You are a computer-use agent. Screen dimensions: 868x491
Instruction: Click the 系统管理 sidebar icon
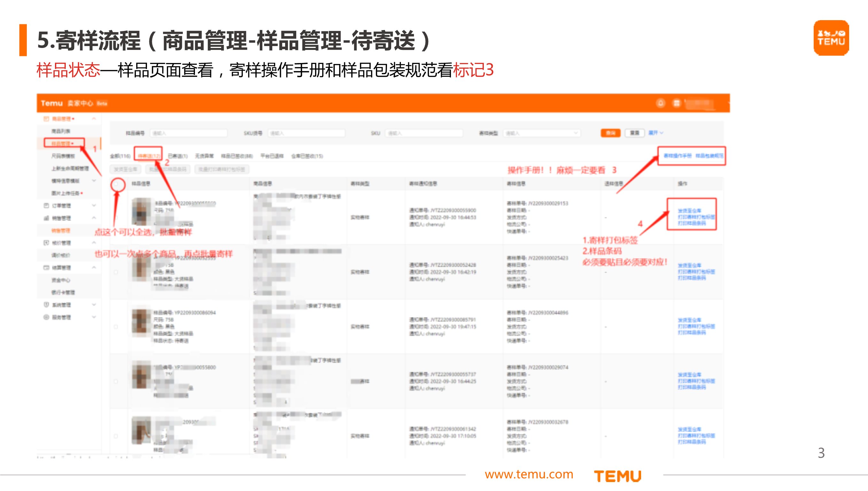46,305
